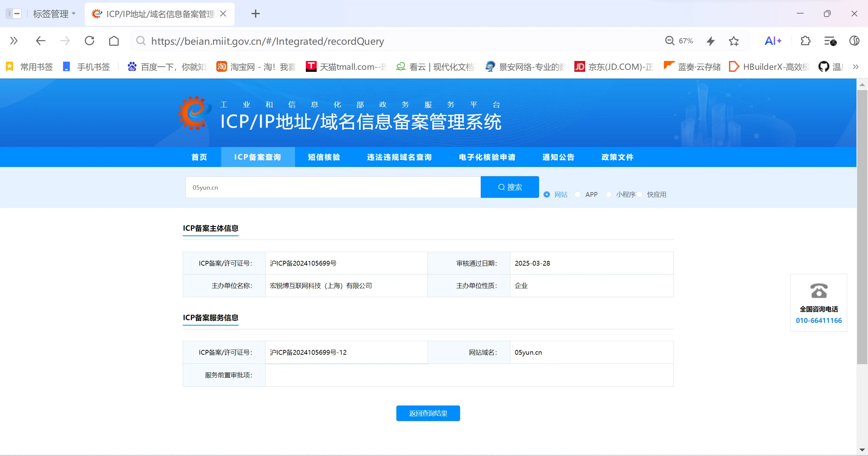The height and width of the screenshot is (456, 868).
Task: Click the 05yun.cn search input field
Action: 332,187
